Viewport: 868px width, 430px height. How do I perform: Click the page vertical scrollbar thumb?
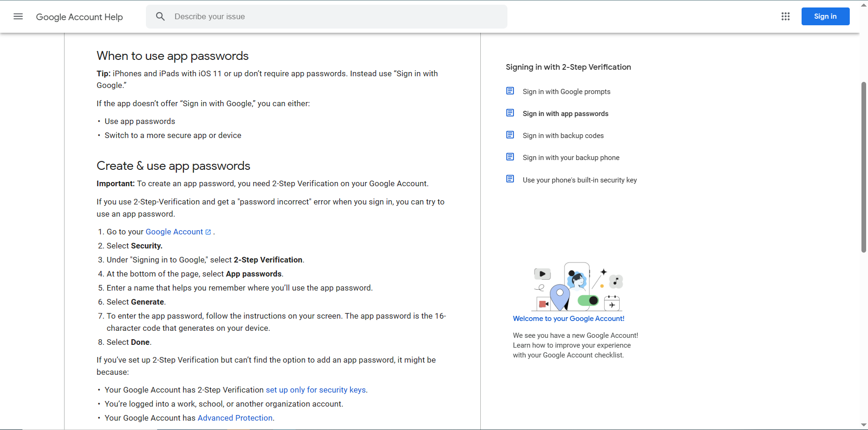coord(864,167)
